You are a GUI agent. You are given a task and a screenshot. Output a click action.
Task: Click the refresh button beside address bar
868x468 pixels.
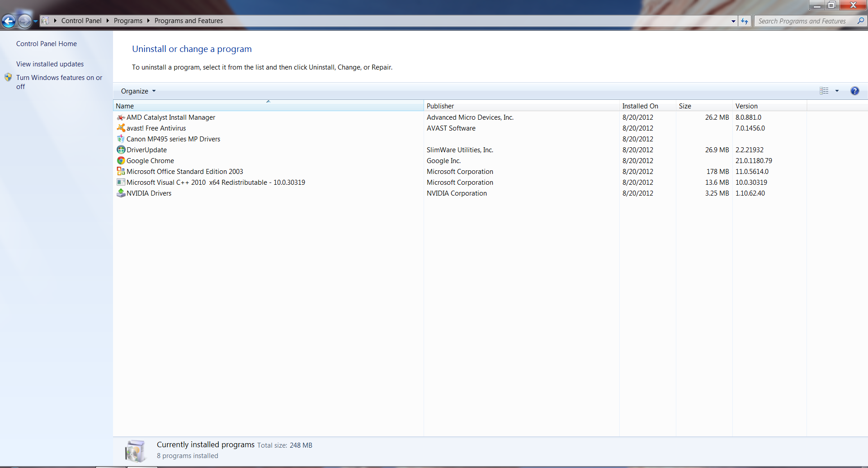point(745,21)
